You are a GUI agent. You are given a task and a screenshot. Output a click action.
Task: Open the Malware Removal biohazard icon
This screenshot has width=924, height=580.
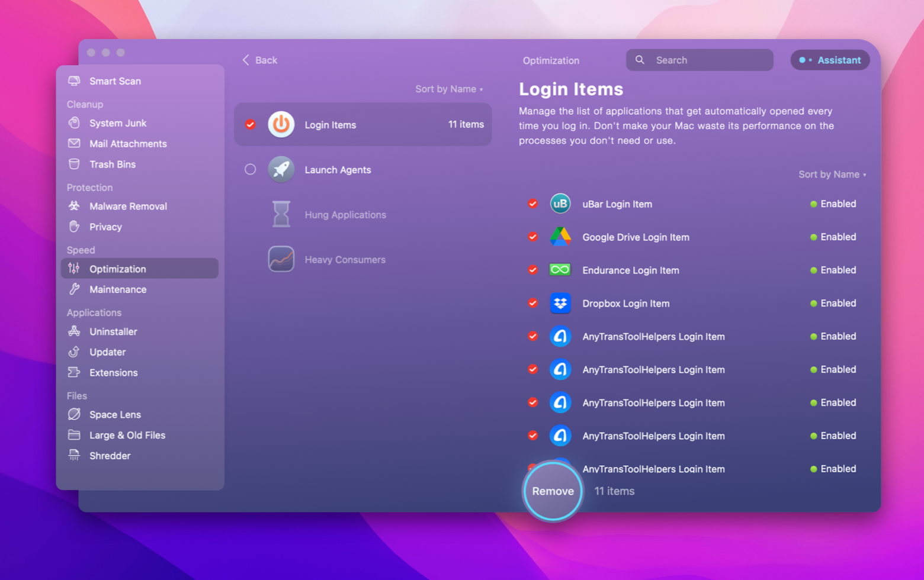[74, 206]
